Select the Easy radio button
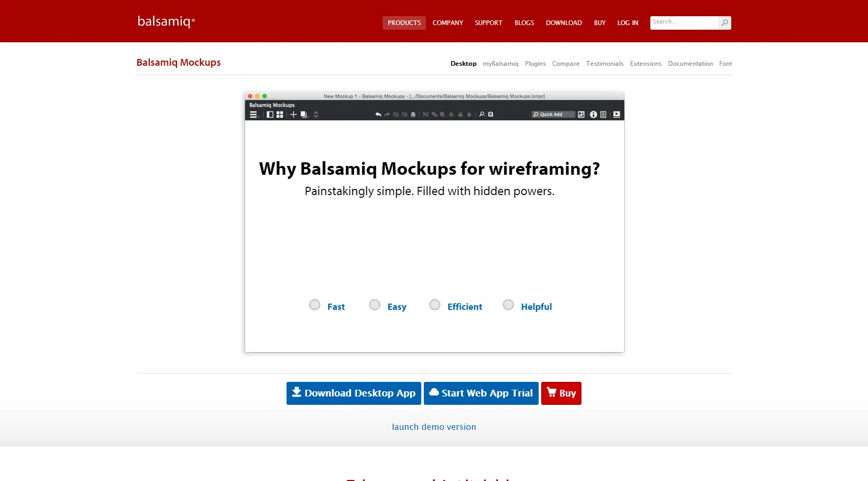The width and height of the screenshot is (868, 481). click(375, 305)
